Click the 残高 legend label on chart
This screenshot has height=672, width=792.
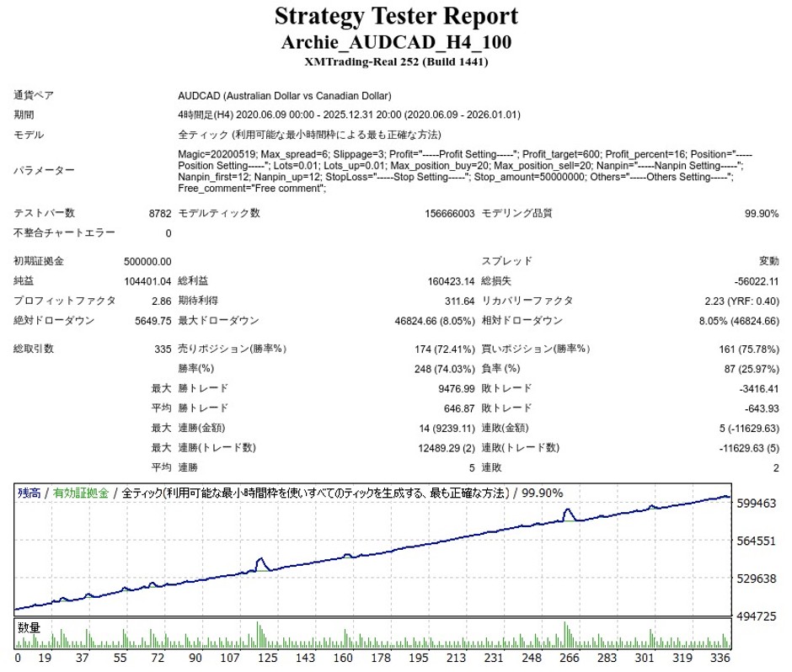point(29,493)
